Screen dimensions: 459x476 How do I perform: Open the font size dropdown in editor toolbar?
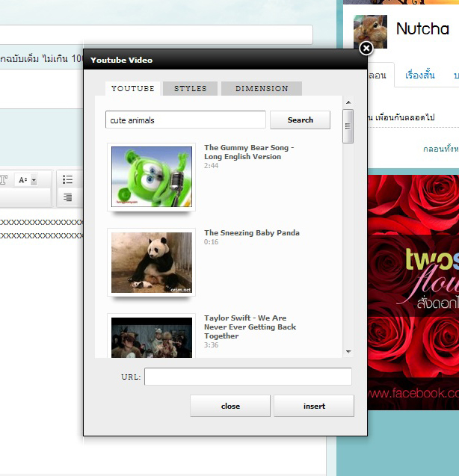[26, 180]
